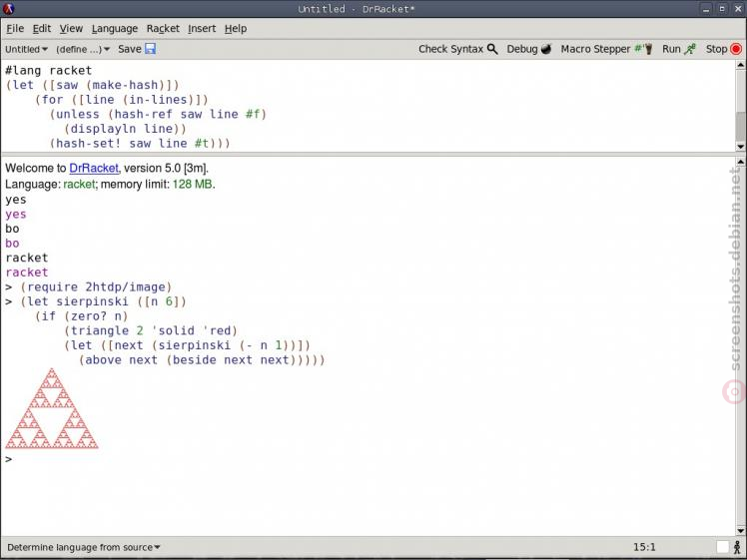The width and height of the screenshot is (747, 560).
Task: Click the Run running-figure icon
Action: click(x=690, y=49)
